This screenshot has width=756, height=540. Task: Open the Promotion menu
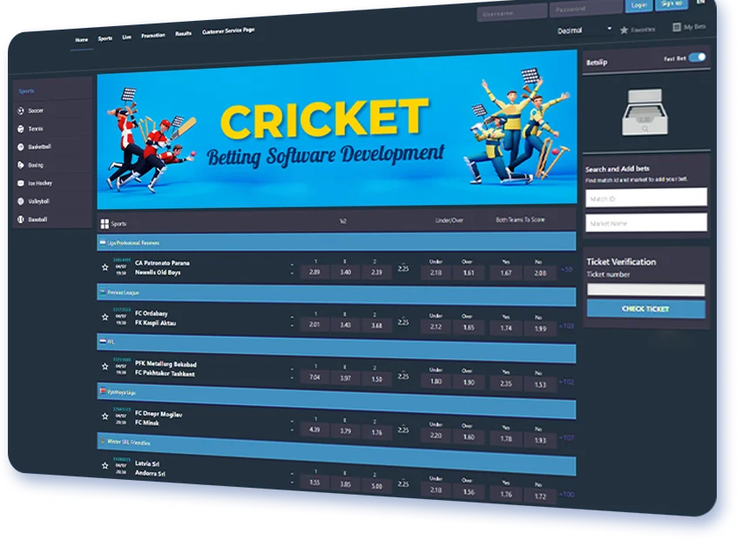tap(152, 35)
